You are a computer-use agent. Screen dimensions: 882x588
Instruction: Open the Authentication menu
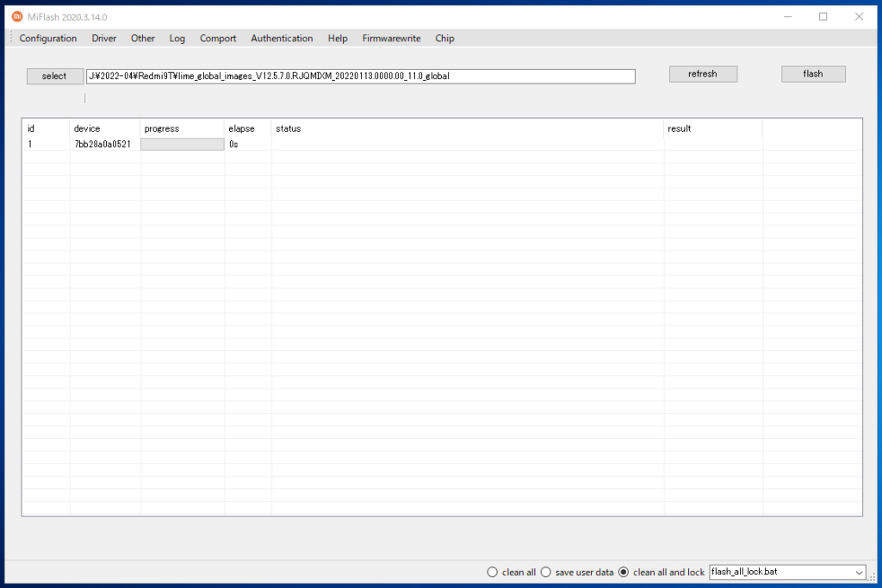pyautogui.click(x=282, y=38)
